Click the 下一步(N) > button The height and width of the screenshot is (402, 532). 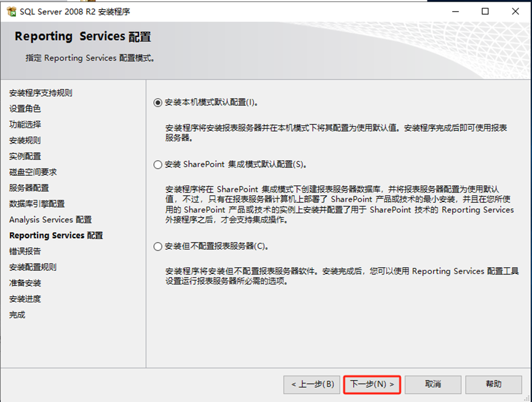(372, 384)
